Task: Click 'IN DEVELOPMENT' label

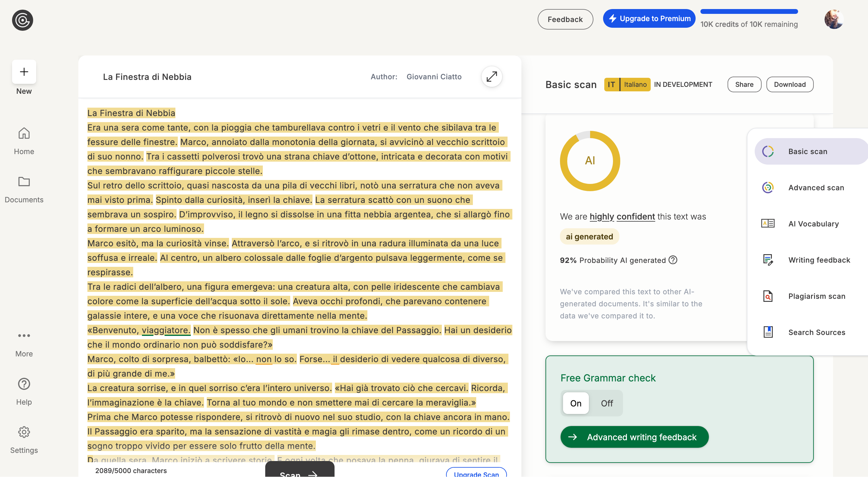Action: click(x=683, y=84)
